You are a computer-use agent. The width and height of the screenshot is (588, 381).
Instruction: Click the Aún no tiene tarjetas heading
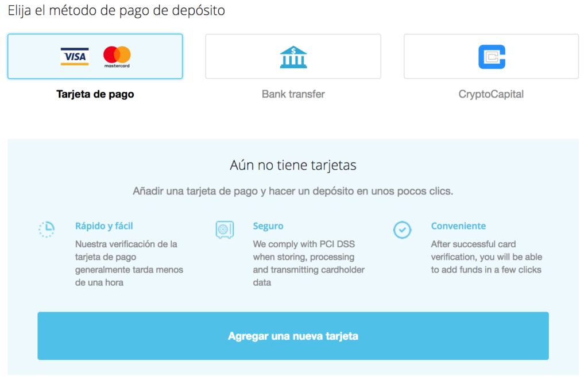[293, 166]
